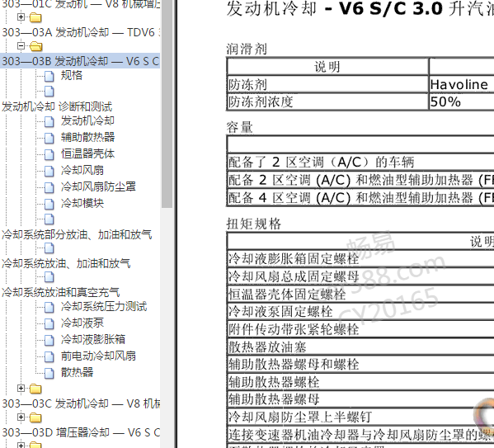
Task: Click the 散热器放油塞 torque row
Action: coord(360,347)
